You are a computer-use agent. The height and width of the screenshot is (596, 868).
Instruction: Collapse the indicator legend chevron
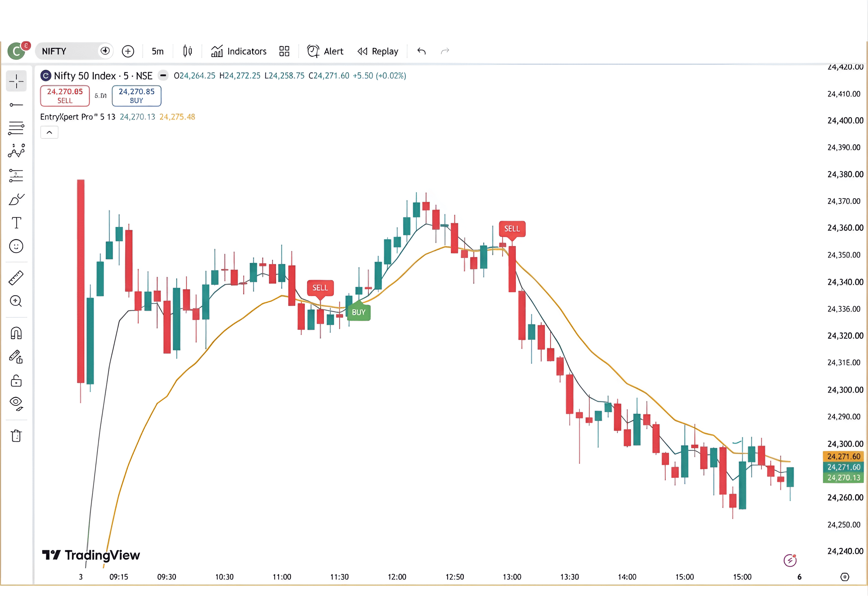coord(49,132)
